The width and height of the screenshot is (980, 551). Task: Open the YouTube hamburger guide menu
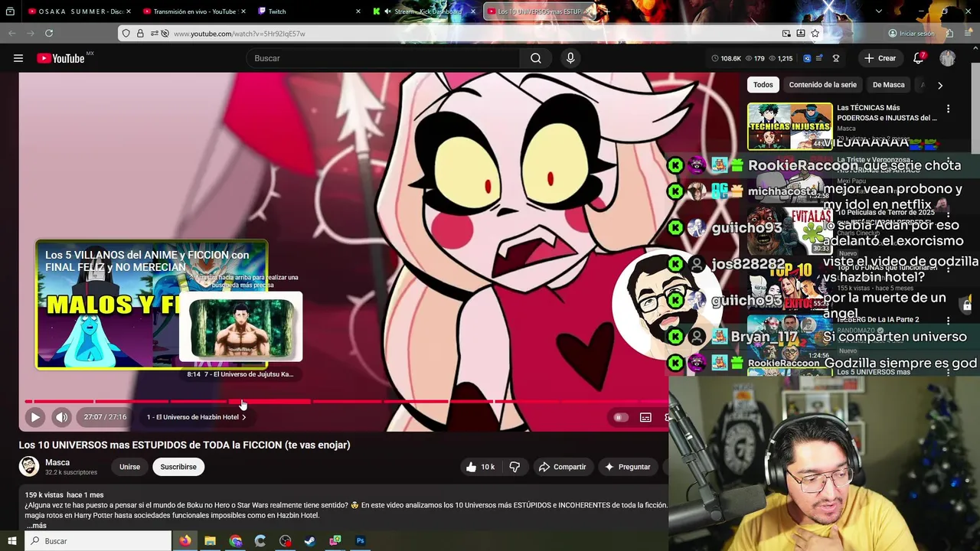18,58
